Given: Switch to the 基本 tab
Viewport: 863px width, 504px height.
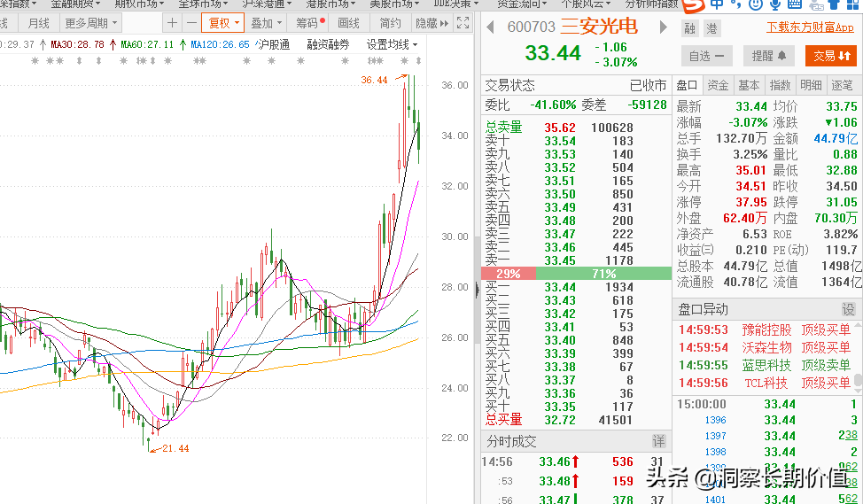Looking at the screenshot, I should coord(749,85).
